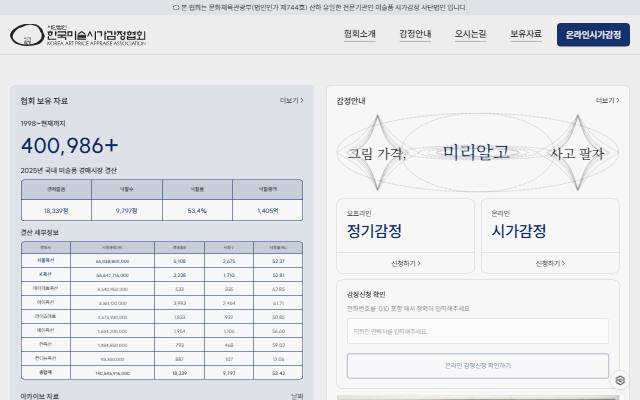Open the floating widget icon at bottom right

point(620,380)
